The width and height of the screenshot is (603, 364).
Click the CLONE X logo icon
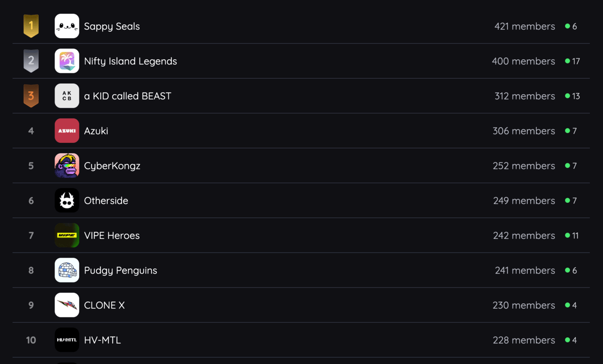point(67,305)
